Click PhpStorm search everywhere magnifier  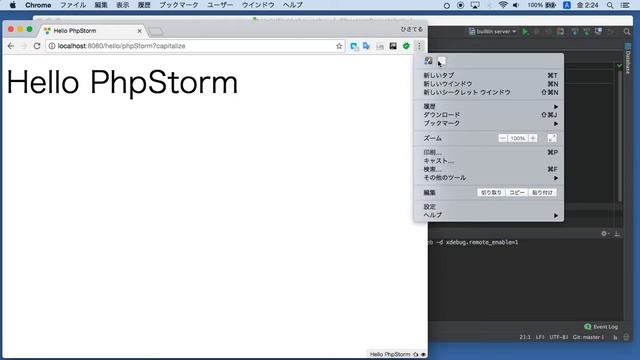coord(627,31)
